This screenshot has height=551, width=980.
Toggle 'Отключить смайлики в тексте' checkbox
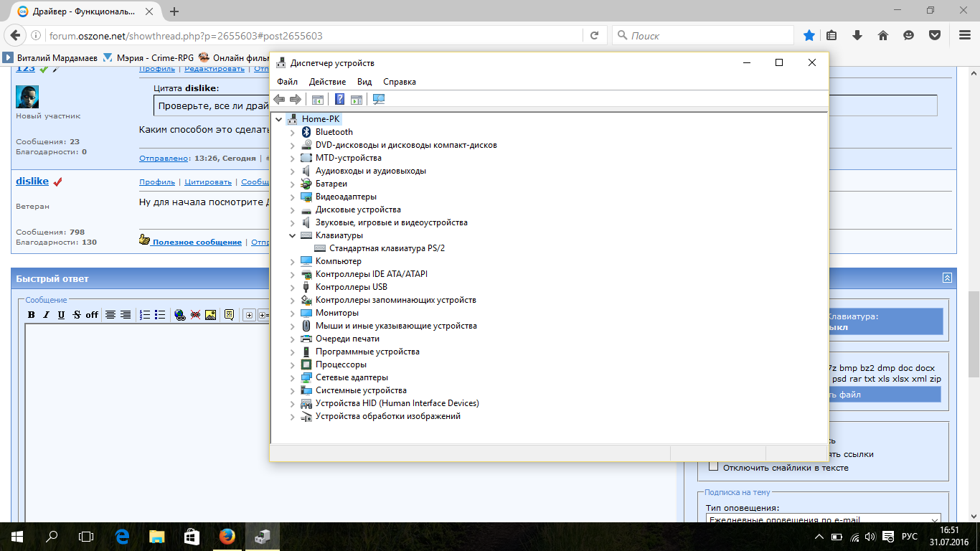point(713,467)
